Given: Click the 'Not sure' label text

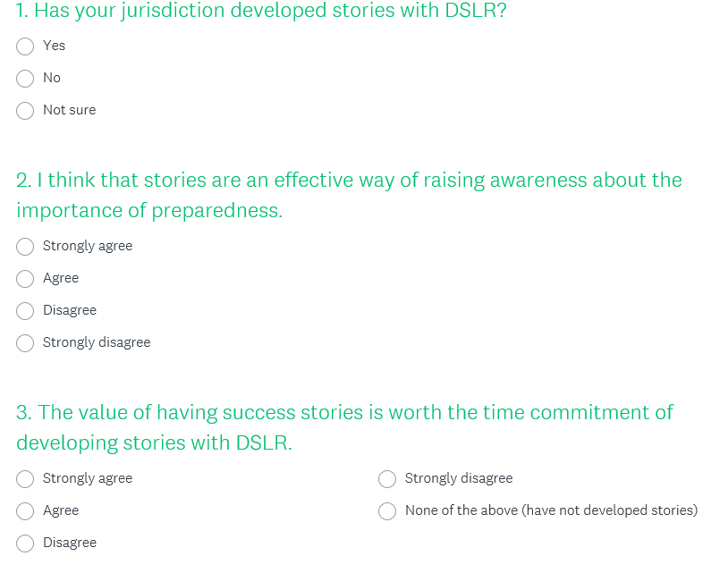Looking at the screenshot, I should (x=69, y=110).
